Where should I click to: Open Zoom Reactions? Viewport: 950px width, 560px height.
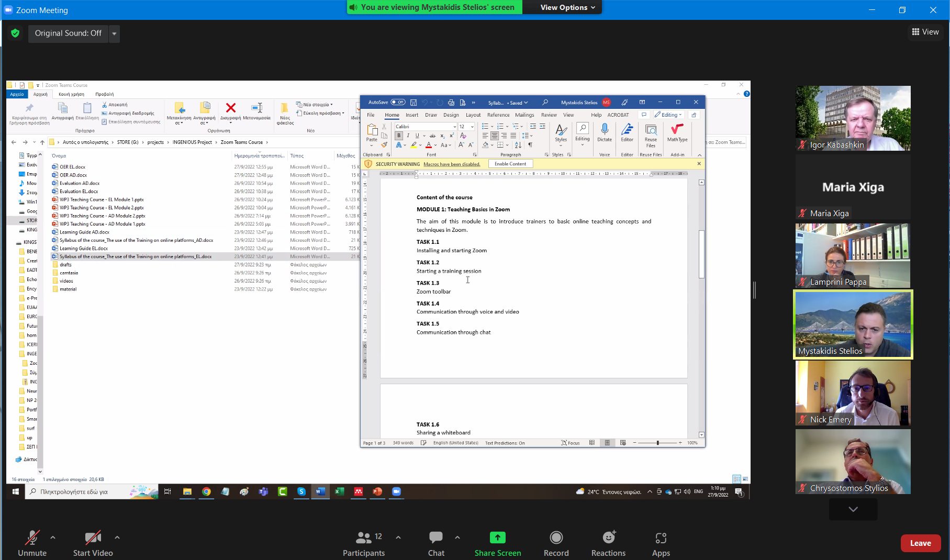[608, 544]
